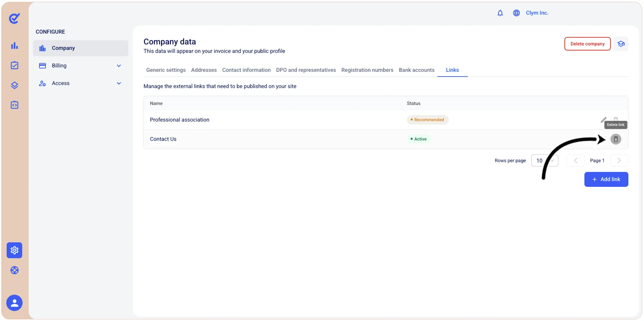Select Company in the Configure menu
Viewport: 644px width, 321px height.
pyautogui.click(x=81, y=48)
